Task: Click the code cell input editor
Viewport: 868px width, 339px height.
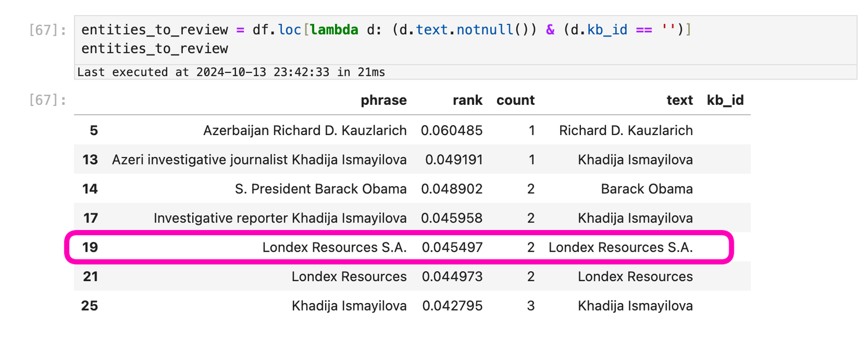Action: pyautogui.click(x=466, y=39)
